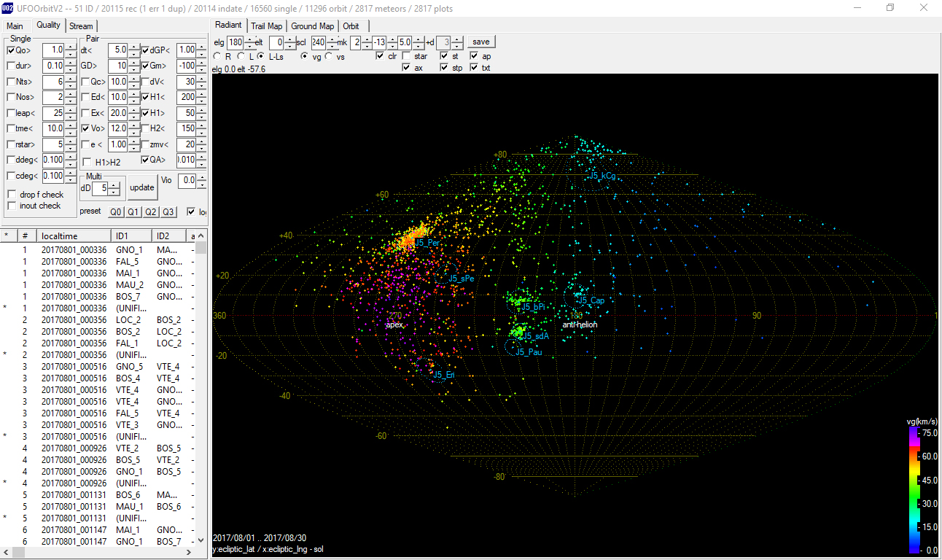
Task: Click the vg color scale legend bar
Action: pyautogui.click(x=914, y=492)
